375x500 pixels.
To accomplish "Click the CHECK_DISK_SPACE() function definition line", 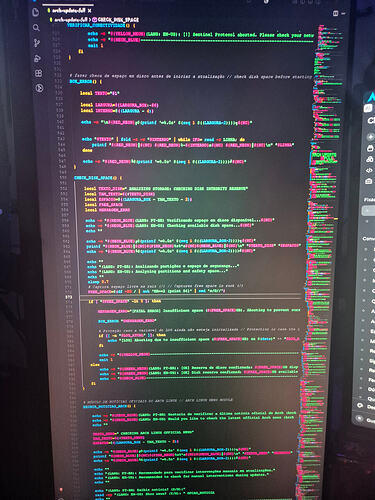I will point(98,178).
